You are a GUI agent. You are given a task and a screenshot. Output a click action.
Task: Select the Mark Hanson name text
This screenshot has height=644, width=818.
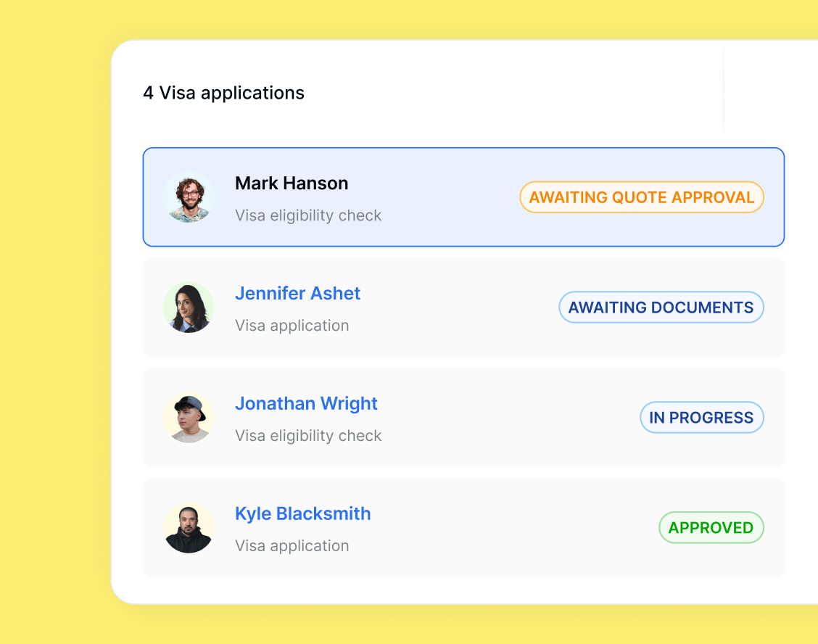pos(292,183)
